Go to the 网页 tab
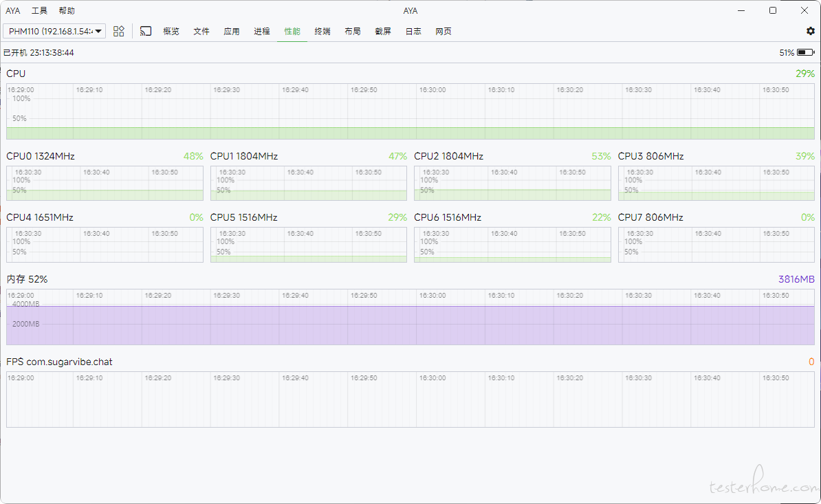821x504 pixels. [444, 32]
